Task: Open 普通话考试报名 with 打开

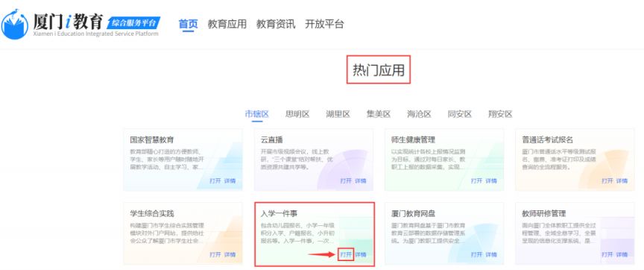Action: coord(607,180)
